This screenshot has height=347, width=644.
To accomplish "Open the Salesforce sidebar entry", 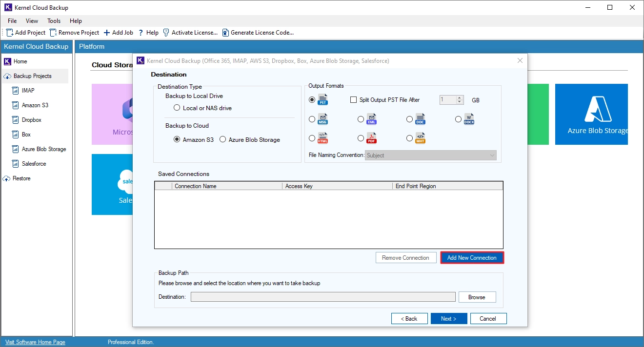I will (29, 164).
